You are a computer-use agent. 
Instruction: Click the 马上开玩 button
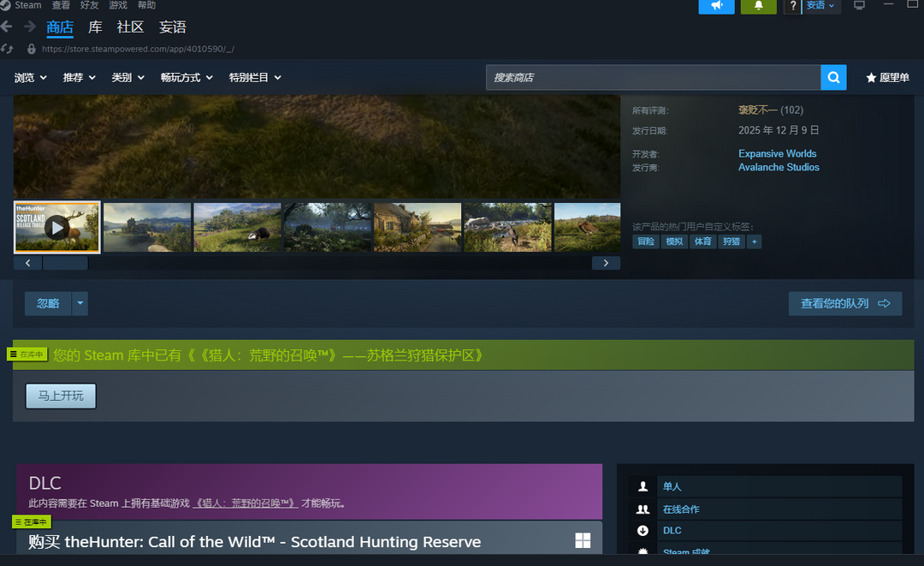coord(61,396)
